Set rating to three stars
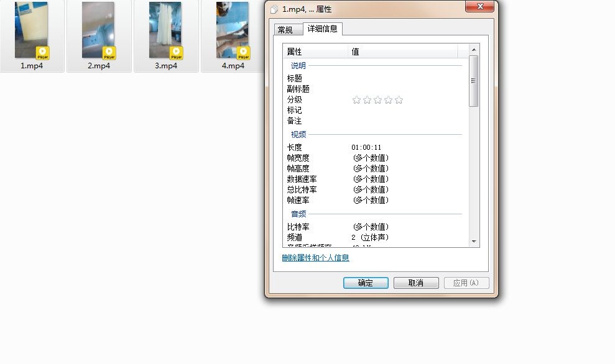The width and height of the screenshot is (615, 364). tap(377, 100)
